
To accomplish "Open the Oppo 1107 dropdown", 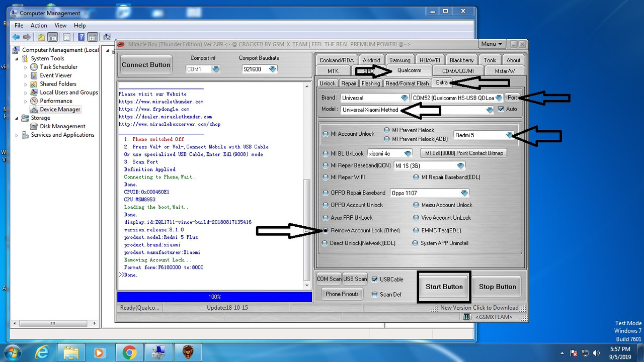I will (x=464, y=193).
